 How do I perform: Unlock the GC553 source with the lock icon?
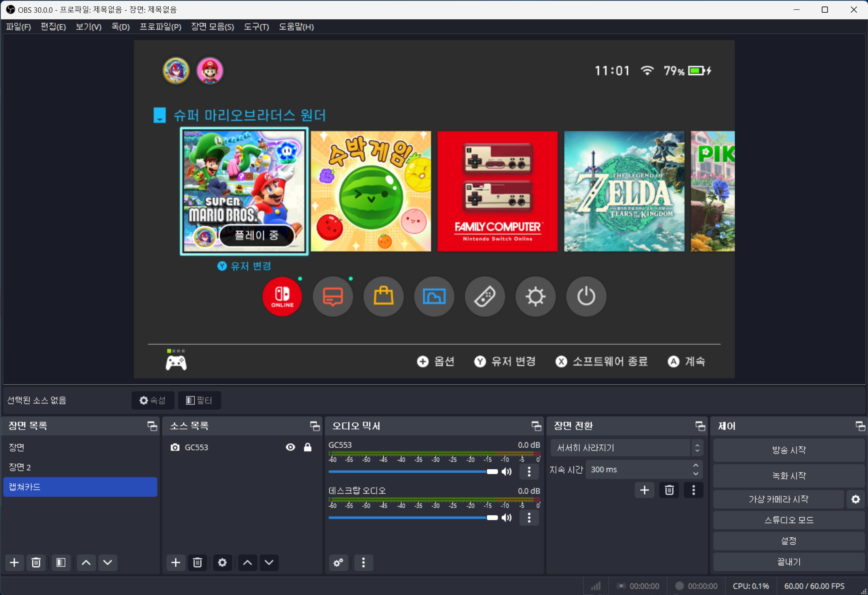pos(308,447)
